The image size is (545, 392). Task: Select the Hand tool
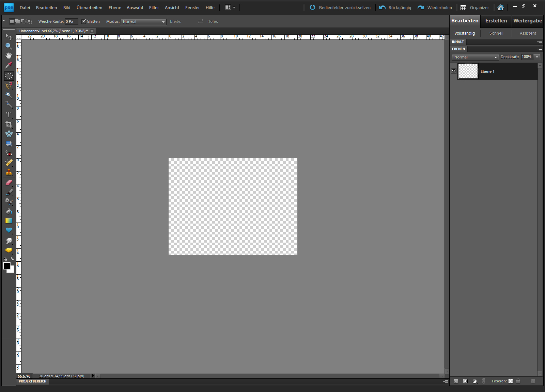[9, 55]
